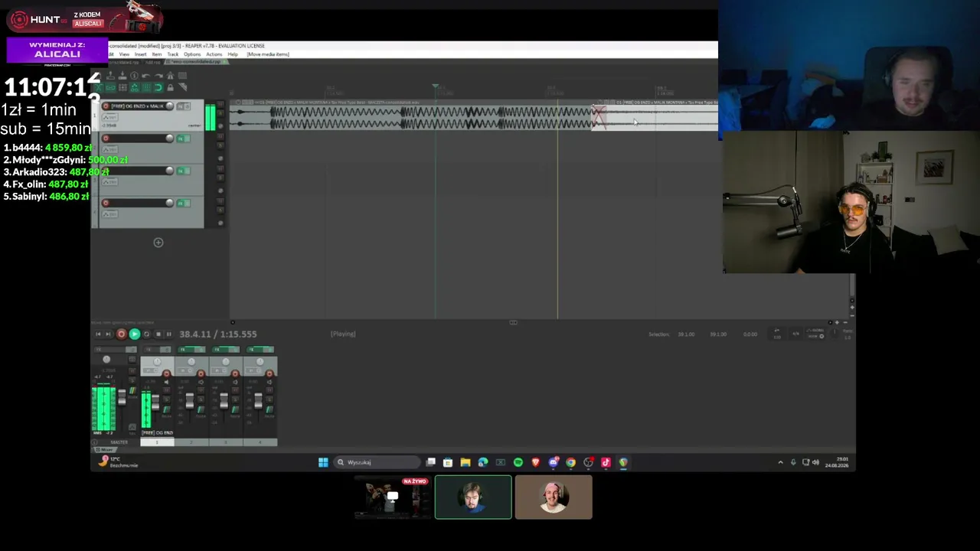Click the 38.4.11 / 1:15.555 time display

tap(218, 334)
